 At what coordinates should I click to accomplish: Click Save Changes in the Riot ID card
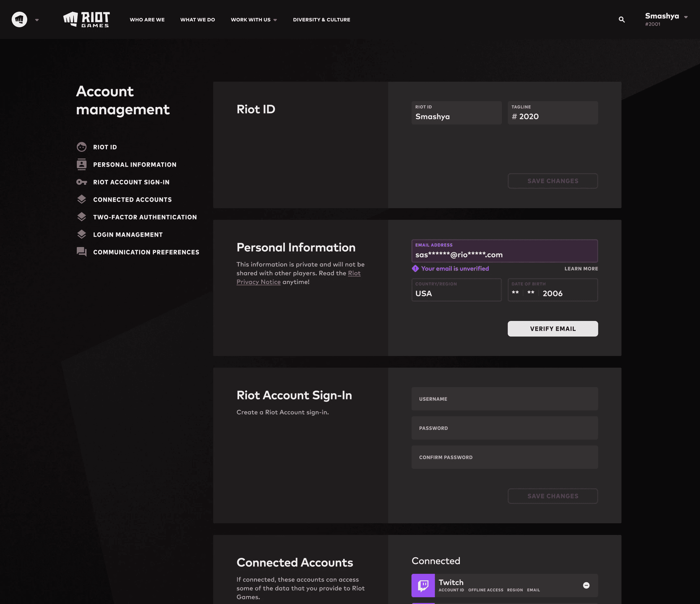(553, 181)
